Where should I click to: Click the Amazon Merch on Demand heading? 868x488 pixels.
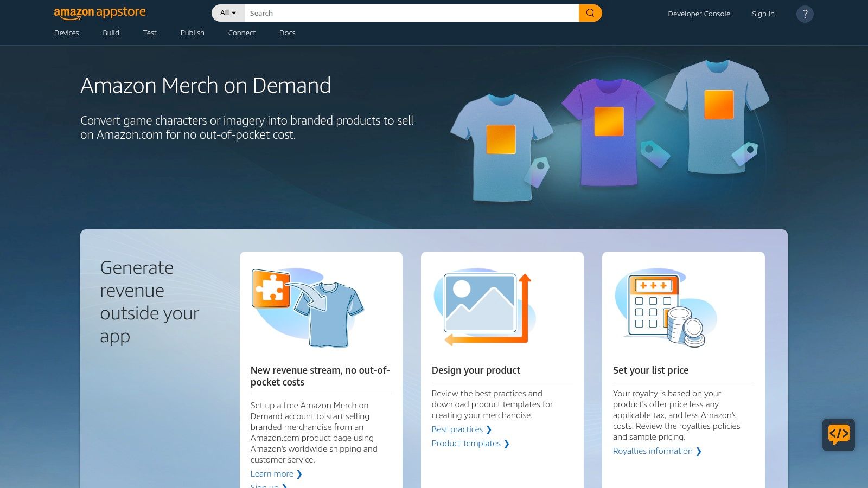click(x=206, y=86)
